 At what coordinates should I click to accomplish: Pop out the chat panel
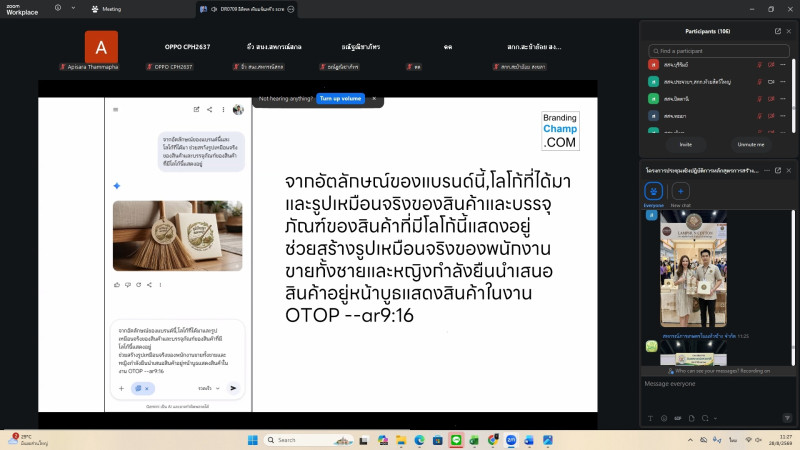(778, 170)
